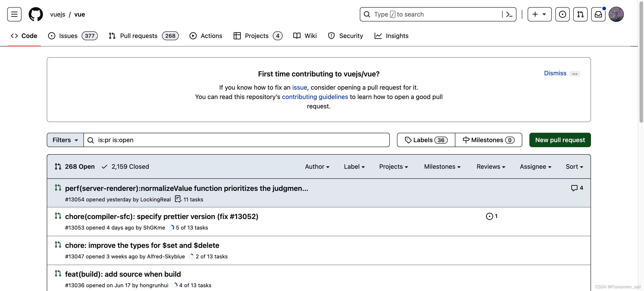
Task: Switch to the Pull requests tab
Action: [144, 36]
